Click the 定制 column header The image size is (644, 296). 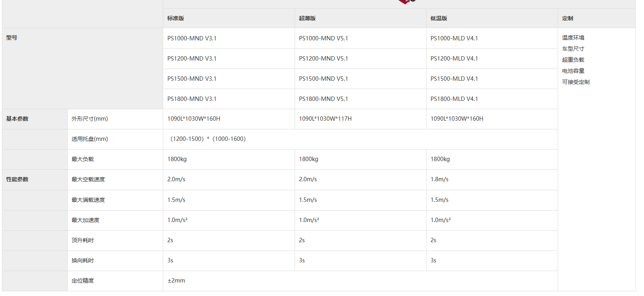click(567, 18)
